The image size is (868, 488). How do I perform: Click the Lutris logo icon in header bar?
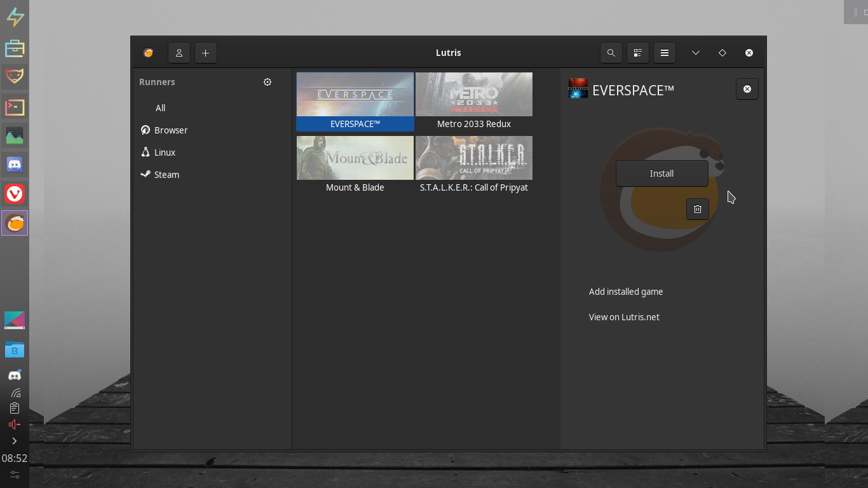click(x=148, y=53)
